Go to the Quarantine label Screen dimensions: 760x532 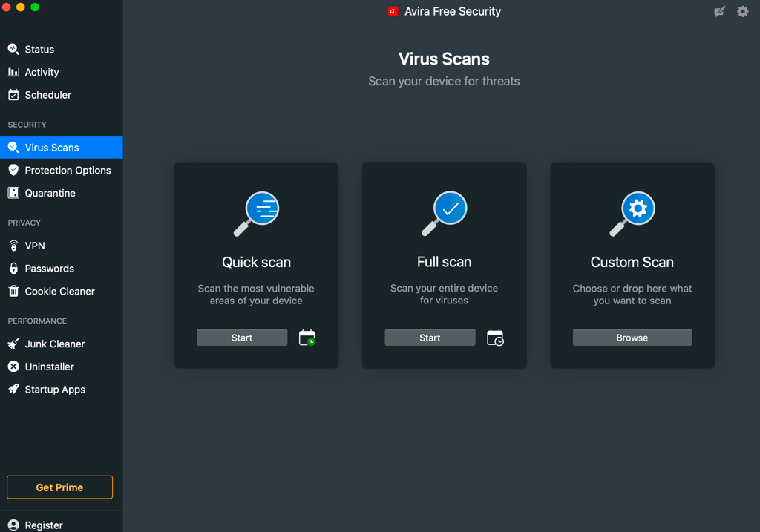point(50,193)
